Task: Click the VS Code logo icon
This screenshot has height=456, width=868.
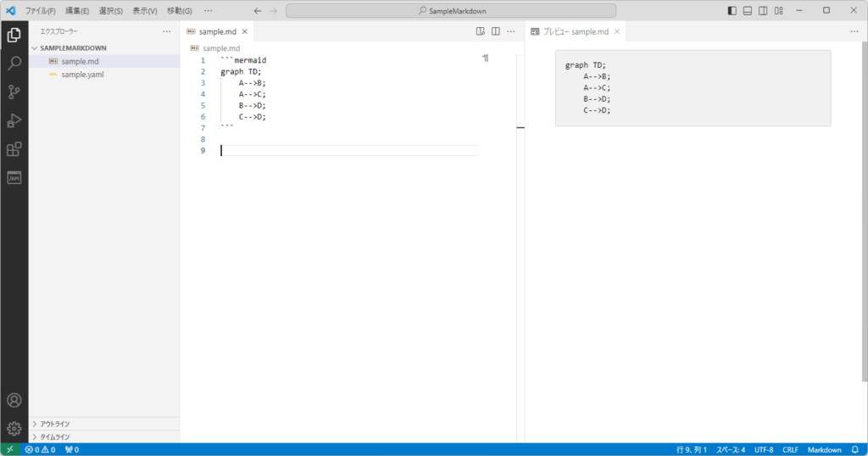Action: 10,10
